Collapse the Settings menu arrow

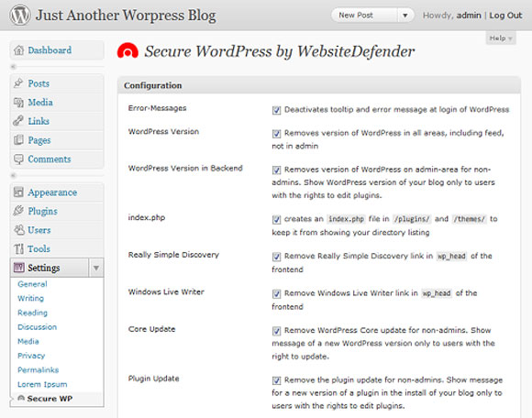[x=96, y=269]
